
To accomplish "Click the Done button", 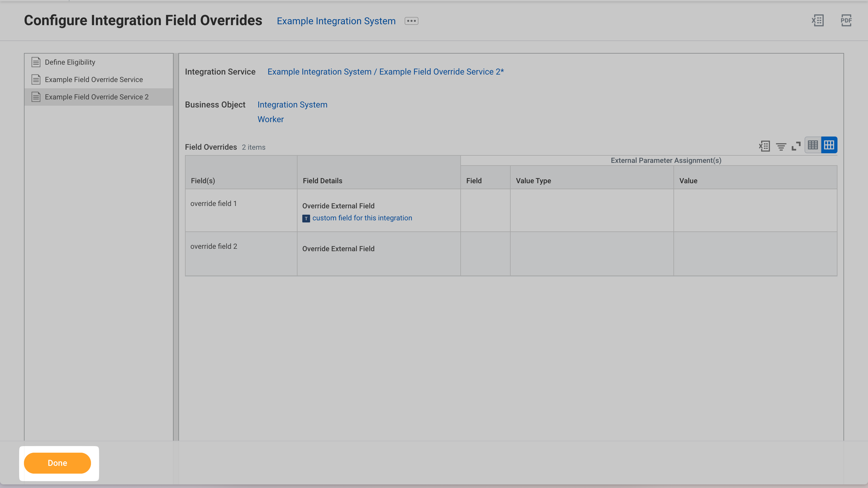I will point(57,463).
